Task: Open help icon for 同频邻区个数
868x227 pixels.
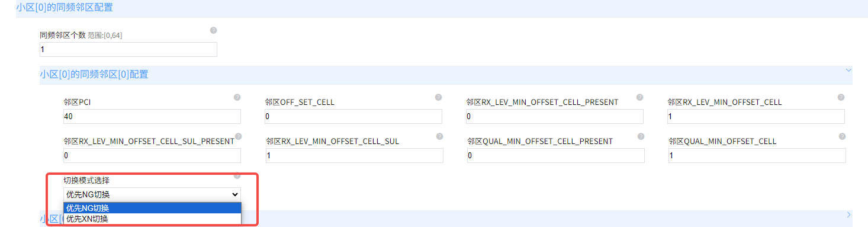Action: point(213,30)
